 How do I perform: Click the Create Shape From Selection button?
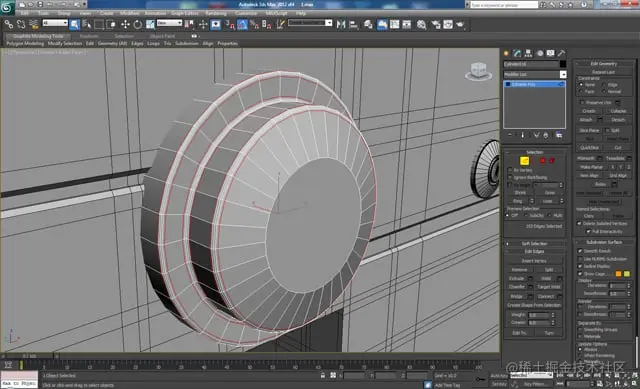point(534,305)
